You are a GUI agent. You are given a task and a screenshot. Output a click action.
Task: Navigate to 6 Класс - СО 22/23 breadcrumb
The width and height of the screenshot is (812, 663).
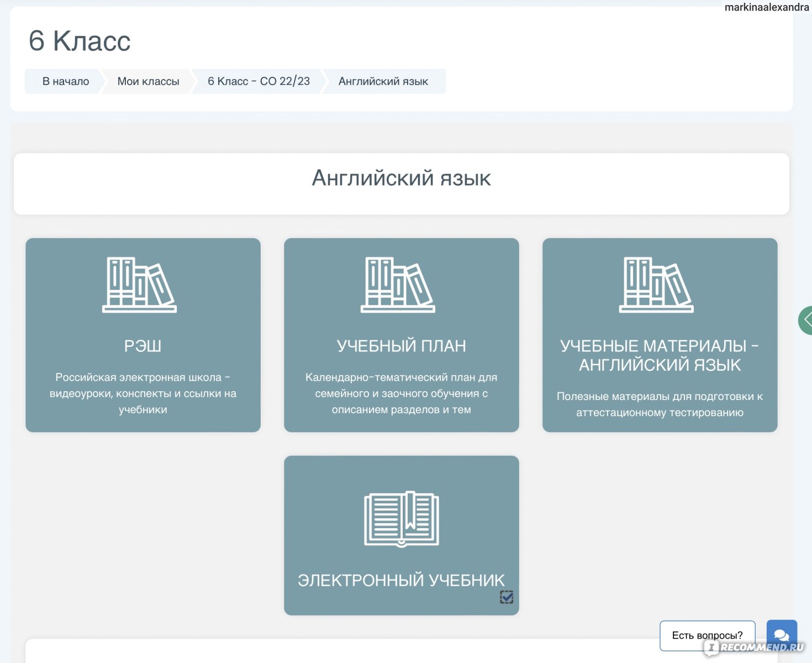pyautogui.click(x=259, y=81)
